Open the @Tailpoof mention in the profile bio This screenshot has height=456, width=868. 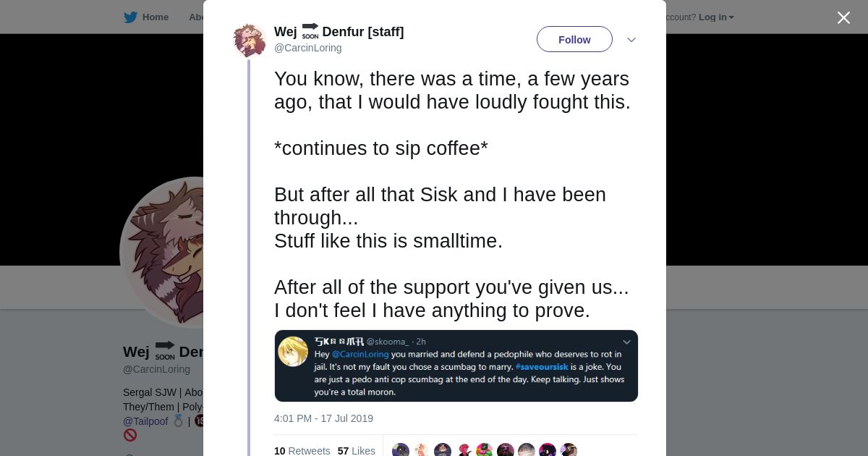(x=145, y=421)
